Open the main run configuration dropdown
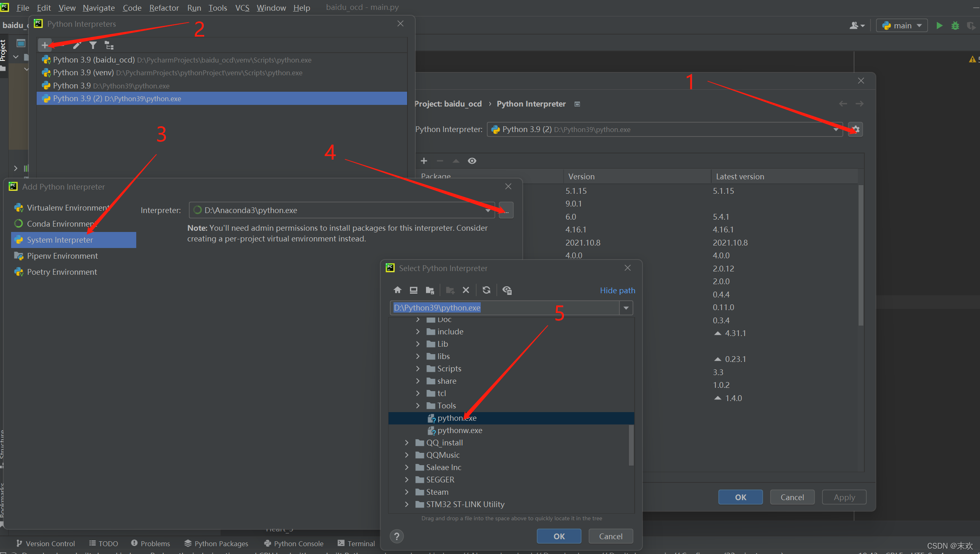The width and height of the screenshot is (980, 554). (902, 25)
